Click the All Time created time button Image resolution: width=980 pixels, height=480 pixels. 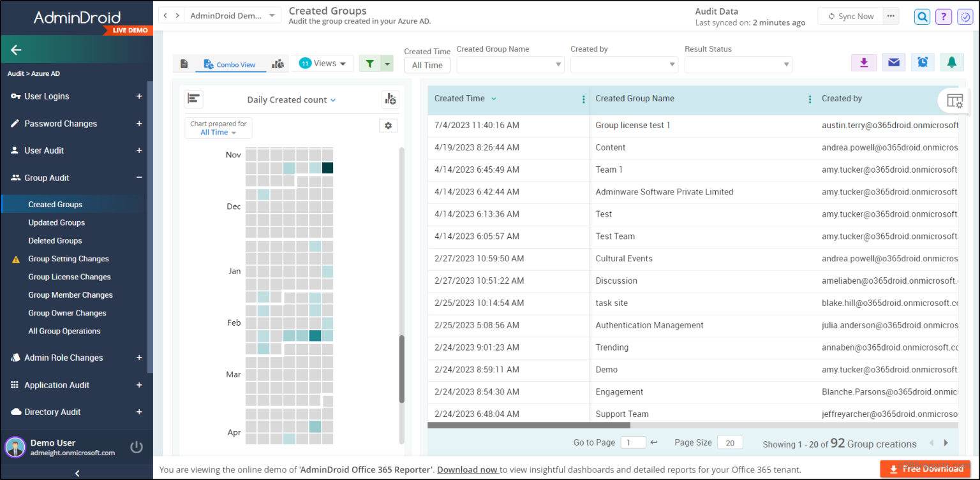coord(427,65)
